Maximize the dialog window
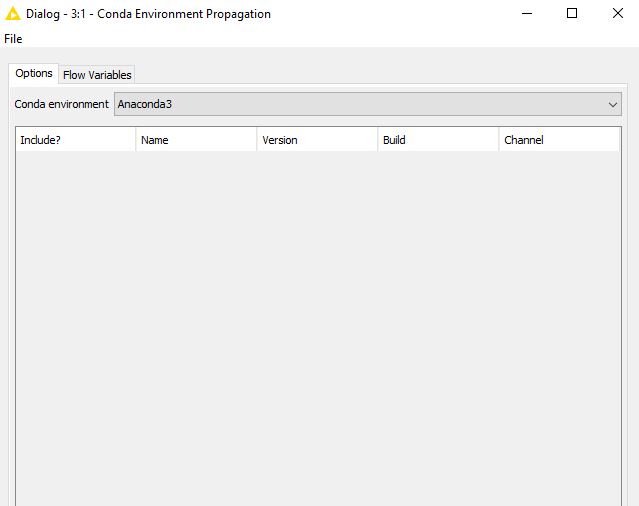Viewport: 639px width, 506px height. click(x=572, y=13)
